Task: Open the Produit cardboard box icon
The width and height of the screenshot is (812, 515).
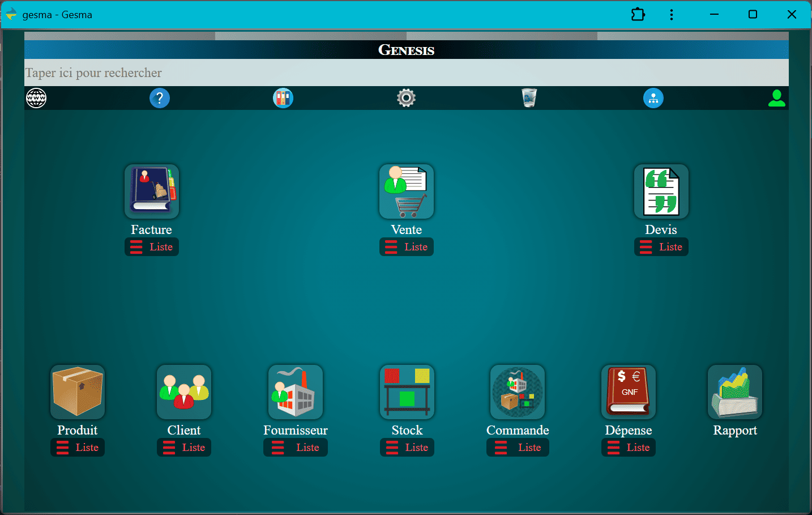Action: tap(78, 392)
